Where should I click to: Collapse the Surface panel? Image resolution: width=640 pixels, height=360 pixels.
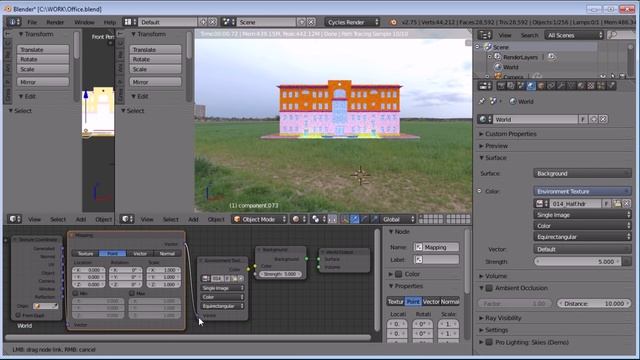496,158
